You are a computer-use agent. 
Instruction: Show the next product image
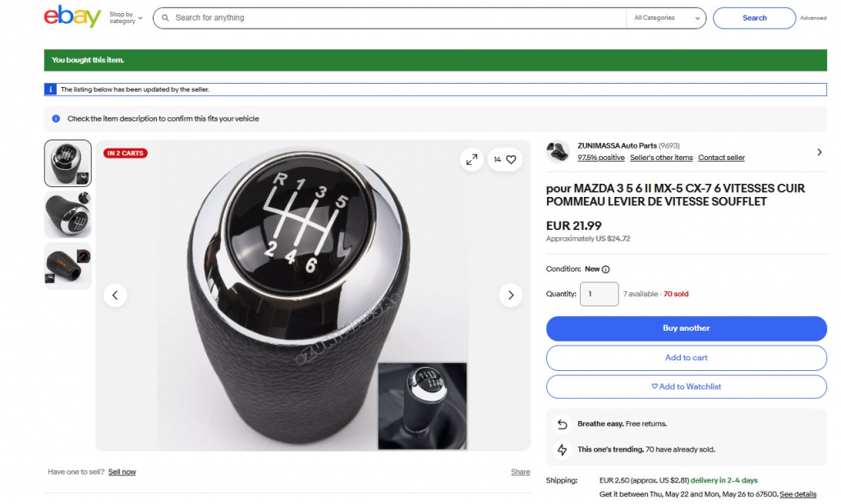pyautogui.click(x=511, y=295)
